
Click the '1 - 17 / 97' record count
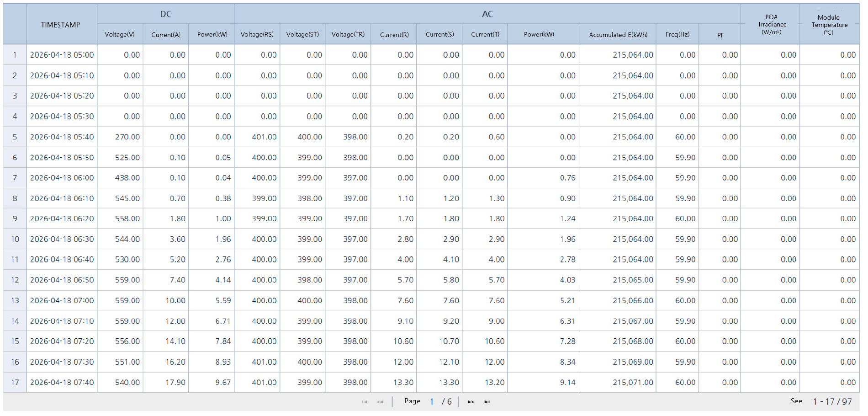click(x=832, y=401)
